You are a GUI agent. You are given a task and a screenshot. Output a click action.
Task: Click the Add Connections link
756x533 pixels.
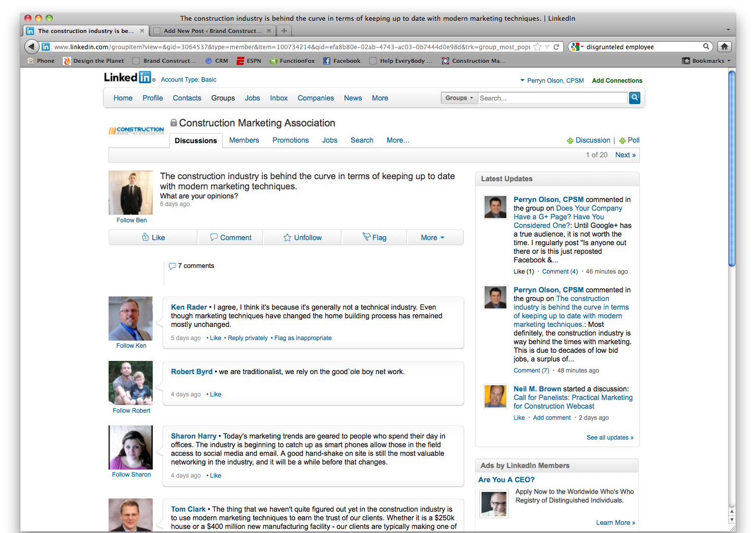pyautogui.click(x=617, y=81)
